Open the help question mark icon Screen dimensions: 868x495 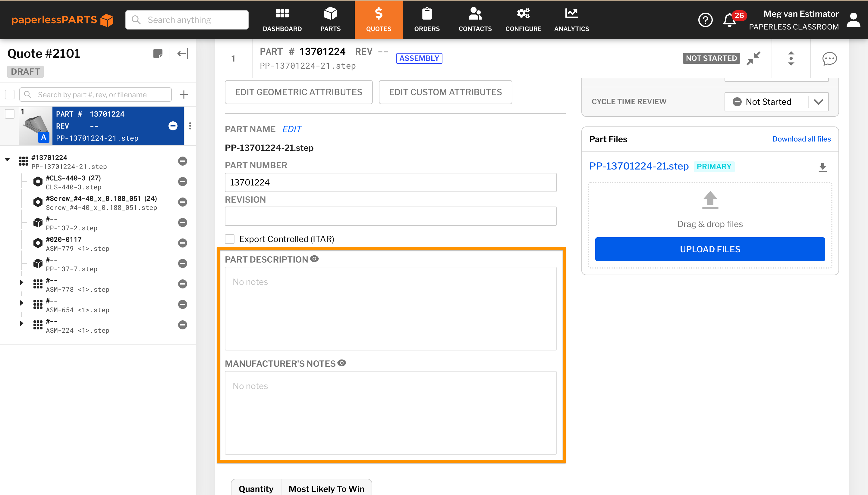705,20
